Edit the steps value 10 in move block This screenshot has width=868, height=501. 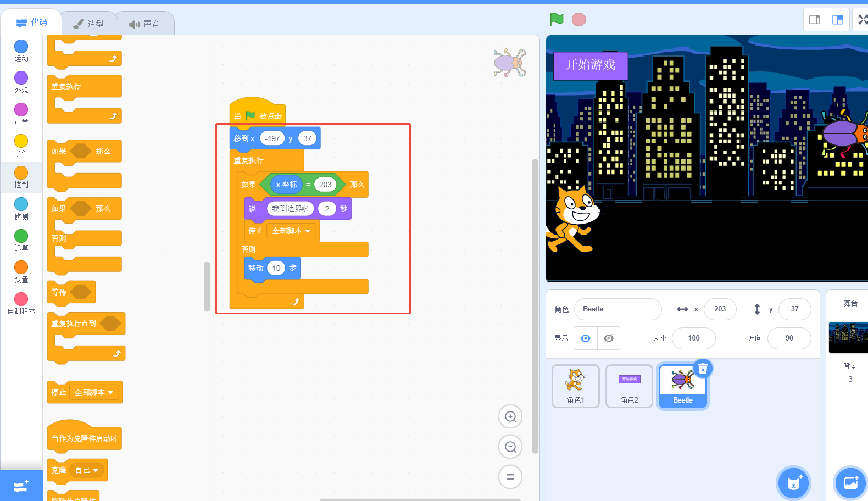pos(276,268)
